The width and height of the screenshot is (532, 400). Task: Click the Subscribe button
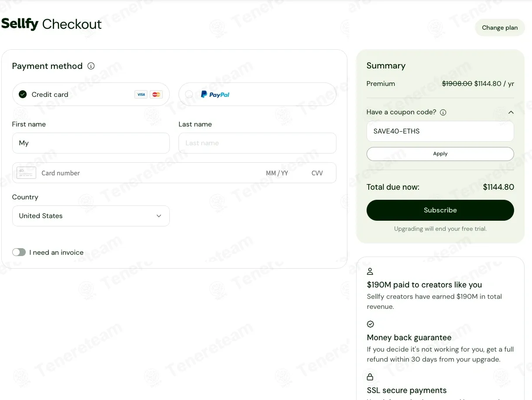pyautogui.click(x=440, y=210)
